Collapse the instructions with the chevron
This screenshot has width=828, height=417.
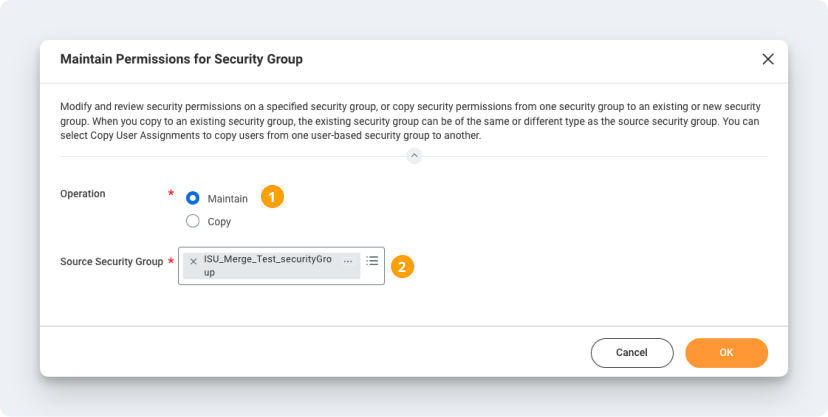coord(414,156)
